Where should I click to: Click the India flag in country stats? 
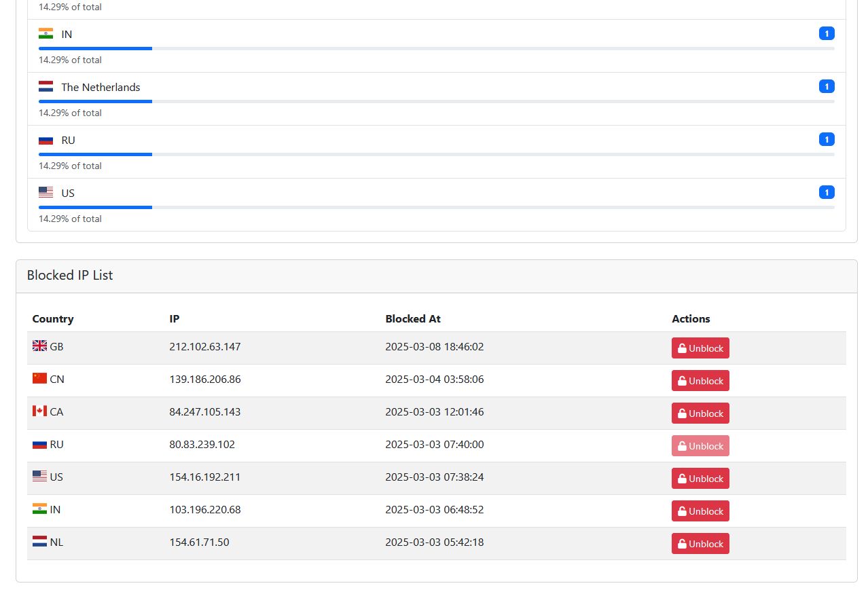pos(46,34)
